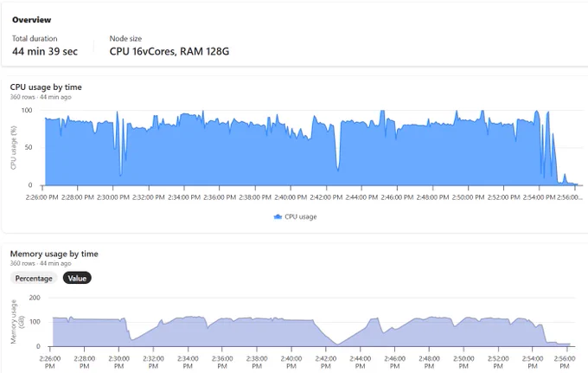Click the 100 tick on CPU chart y-axis
Screen dimensions: 588x373
(x=27, y=110)
